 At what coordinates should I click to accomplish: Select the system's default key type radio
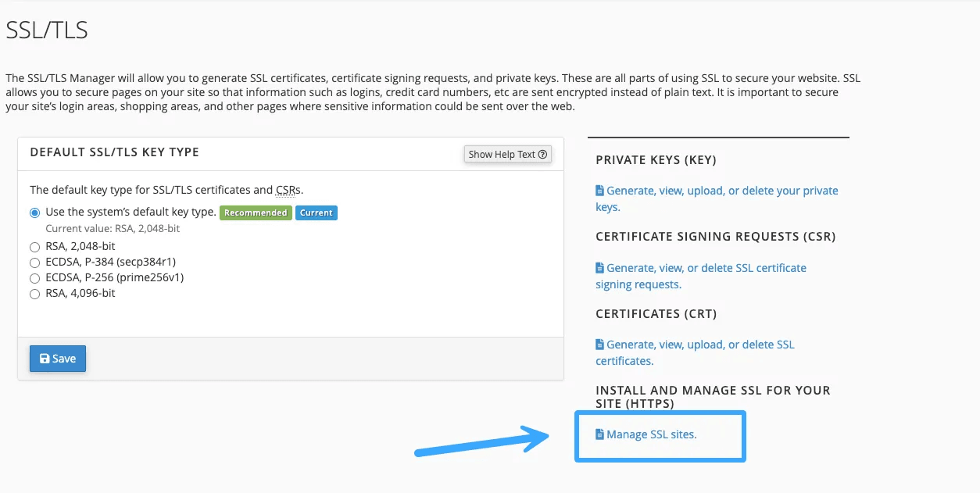coord(33,212)
